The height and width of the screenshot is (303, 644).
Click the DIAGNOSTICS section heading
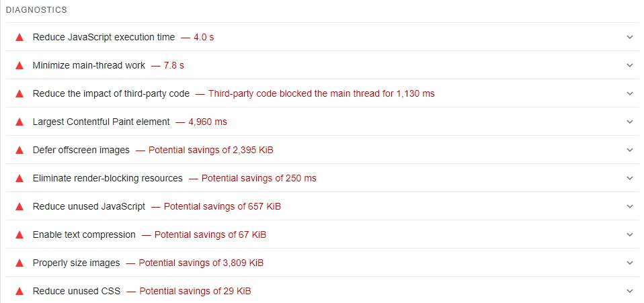36,10
